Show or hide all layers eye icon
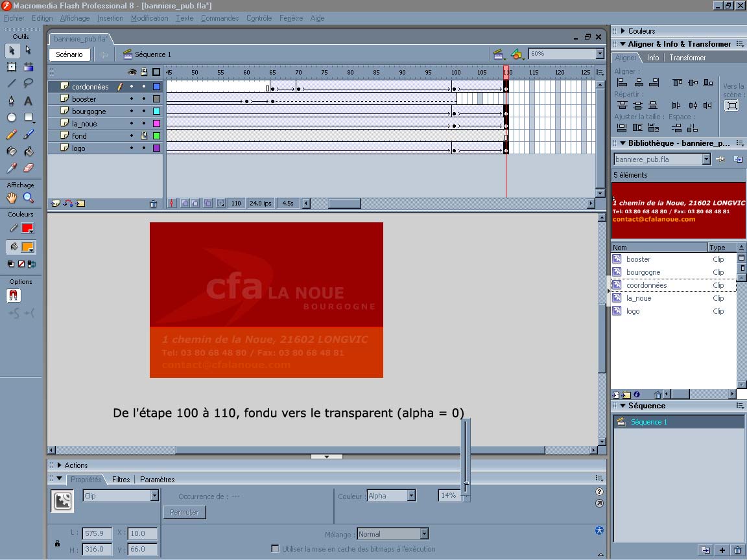 132,73
